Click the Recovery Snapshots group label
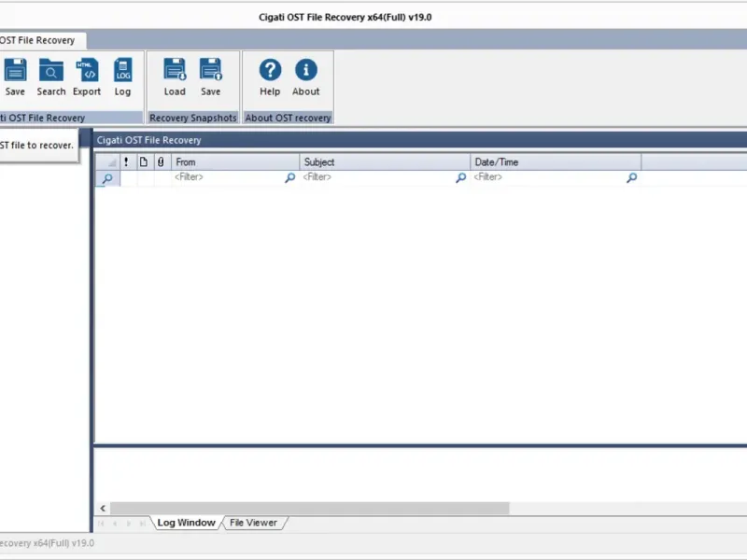 pos(193,118)
